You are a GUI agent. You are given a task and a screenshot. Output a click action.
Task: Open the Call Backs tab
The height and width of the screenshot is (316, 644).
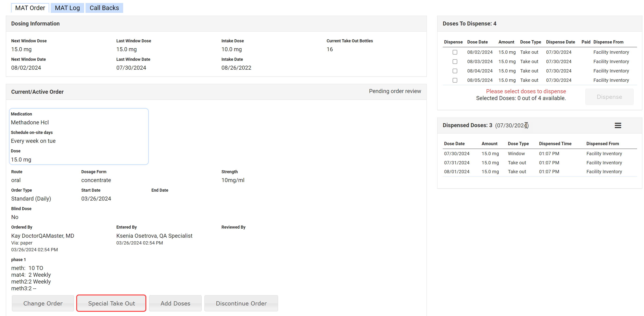tap(104, 8)
